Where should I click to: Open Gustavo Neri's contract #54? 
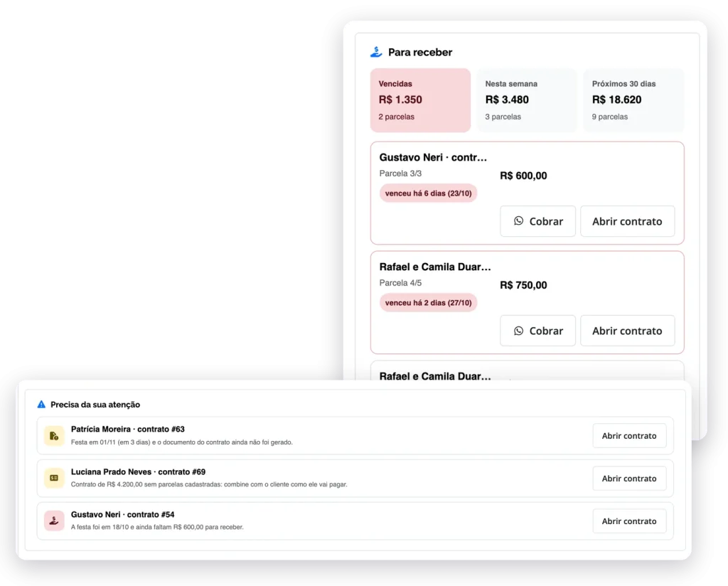(x=629, y=521)
